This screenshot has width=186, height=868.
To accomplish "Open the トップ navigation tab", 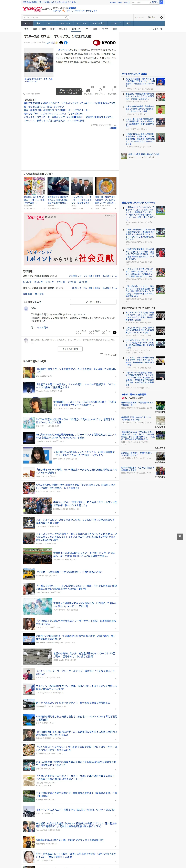I will tap(27, 24).
